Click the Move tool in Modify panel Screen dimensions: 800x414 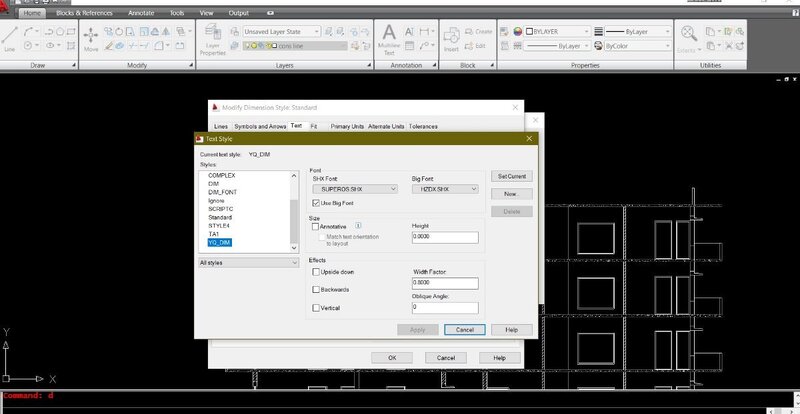click(x=91, y=39)
